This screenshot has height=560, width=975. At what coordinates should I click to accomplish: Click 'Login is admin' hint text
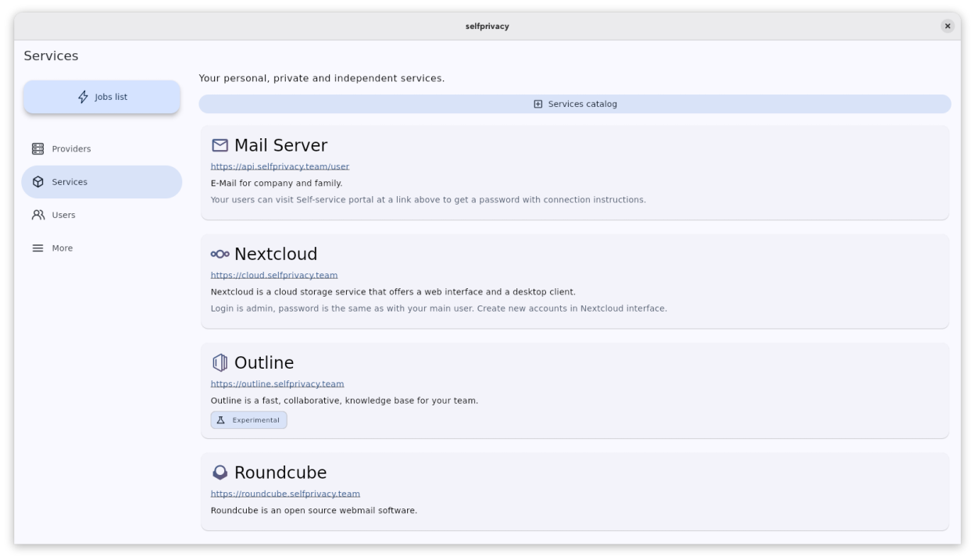click(439, 309)
